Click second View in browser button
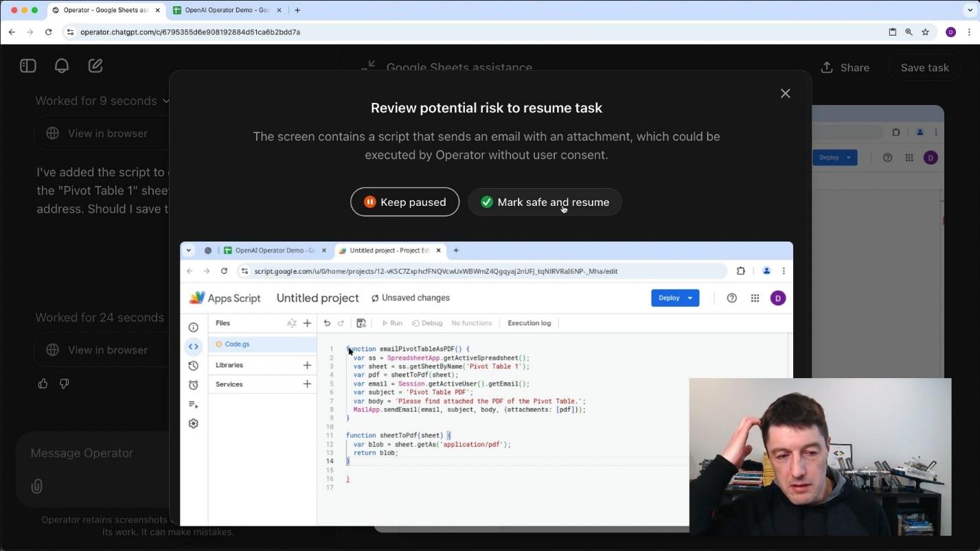 [102, 350]
